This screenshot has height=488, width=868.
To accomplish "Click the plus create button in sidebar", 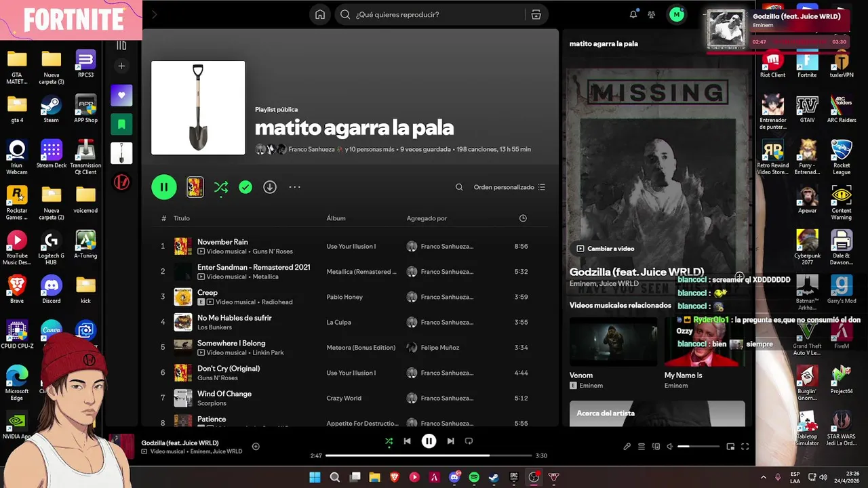I will coord(121,66).
